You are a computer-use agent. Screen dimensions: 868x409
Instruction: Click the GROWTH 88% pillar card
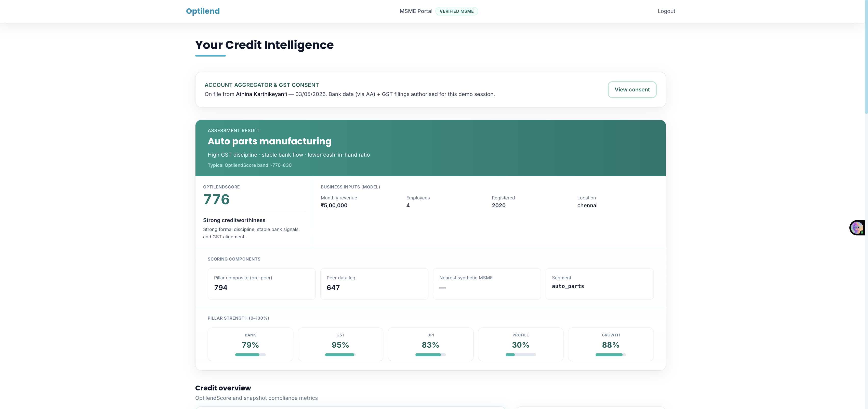coord(611,344)
